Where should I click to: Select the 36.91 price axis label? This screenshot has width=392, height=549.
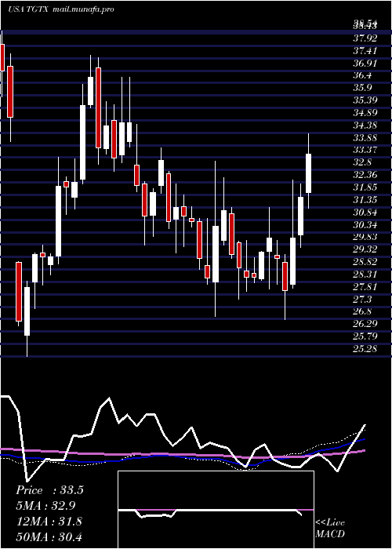[x=365, y=64]
